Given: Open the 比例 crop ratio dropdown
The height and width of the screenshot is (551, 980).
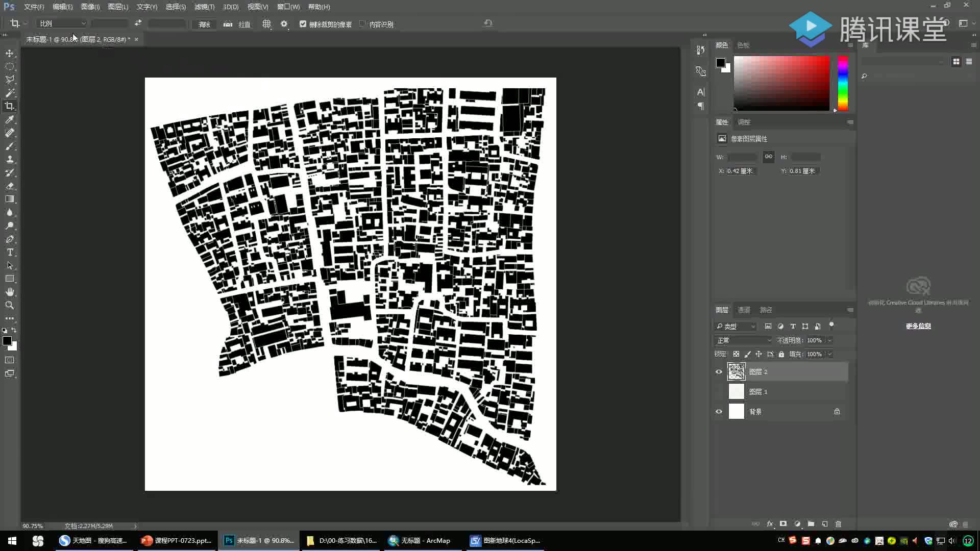Looking at the screenshot, I should 62,23.
